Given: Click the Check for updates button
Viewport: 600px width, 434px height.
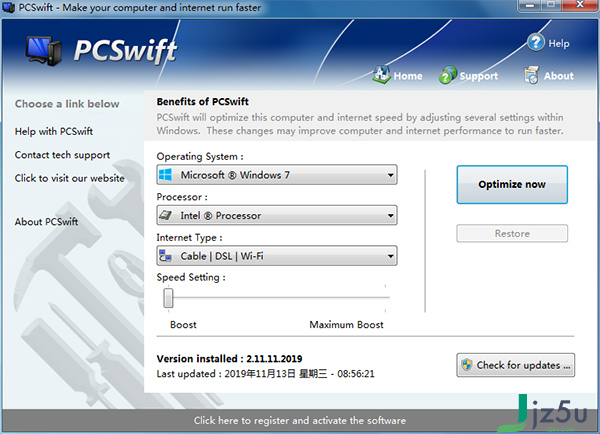Looking at the screenshot, I should (x=515, y=365).
